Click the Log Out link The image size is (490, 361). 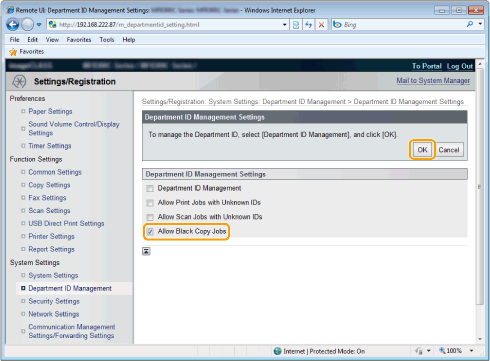[x=460, y=66]
